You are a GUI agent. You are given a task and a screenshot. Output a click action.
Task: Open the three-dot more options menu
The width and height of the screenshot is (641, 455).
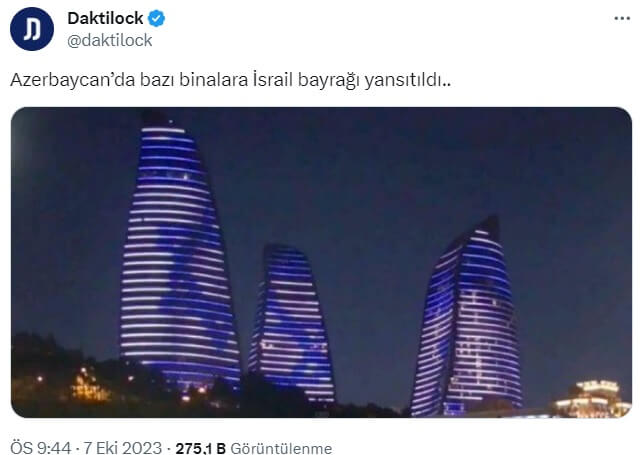tap(622, 18)
